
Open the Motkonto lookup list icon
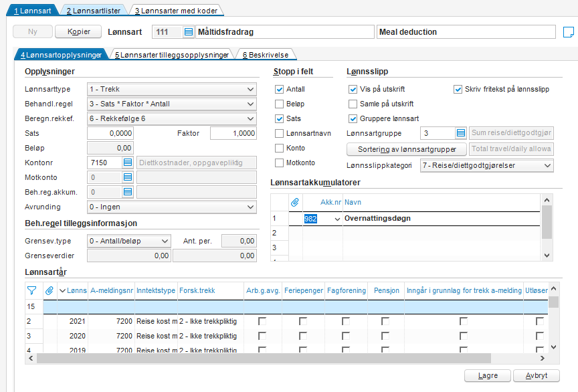pyautogui.click(x=128, y=177)
